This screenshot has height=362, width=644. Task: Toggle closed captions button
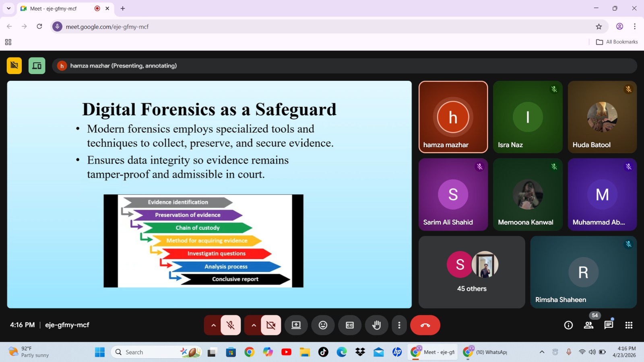[350, 325]
